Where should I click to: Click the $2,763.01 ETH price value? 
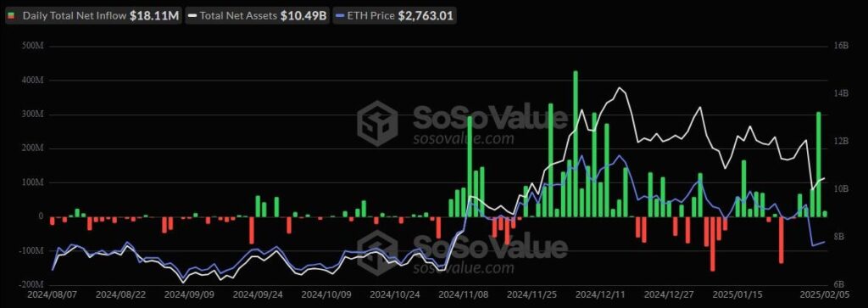tap(426, 16)
